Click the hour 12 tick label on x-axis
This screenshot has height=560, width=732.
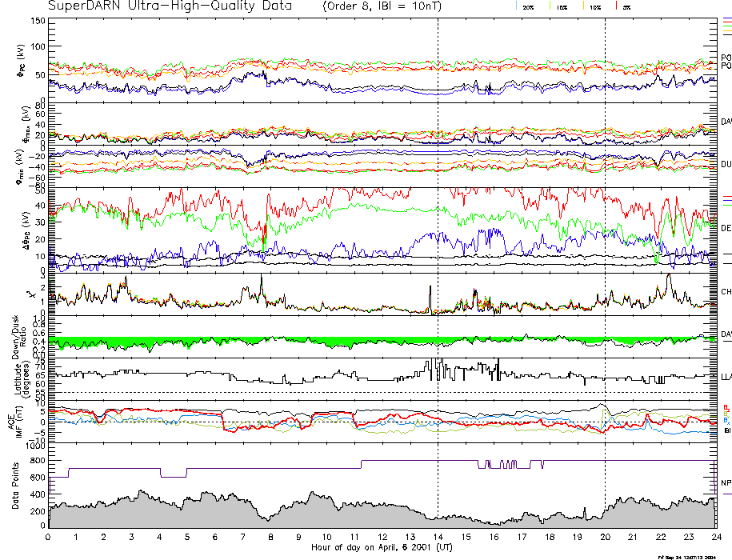(382, 537)
